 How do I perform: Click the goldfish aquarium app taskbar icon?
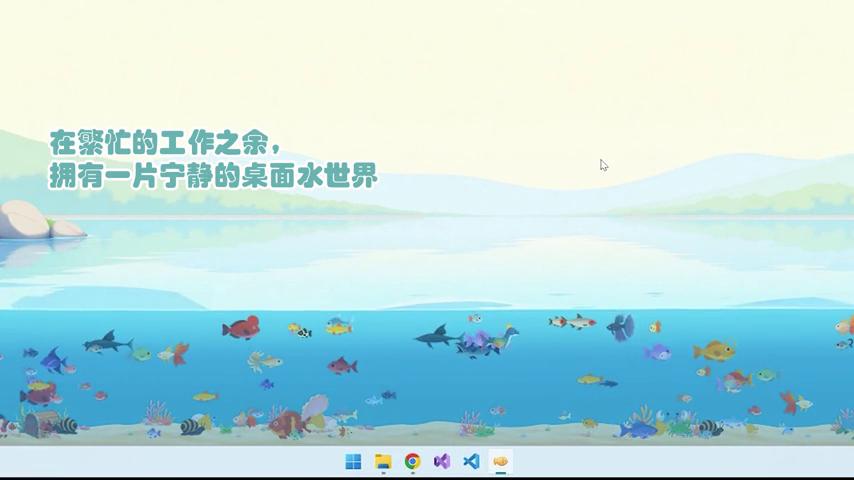point(501,461)
